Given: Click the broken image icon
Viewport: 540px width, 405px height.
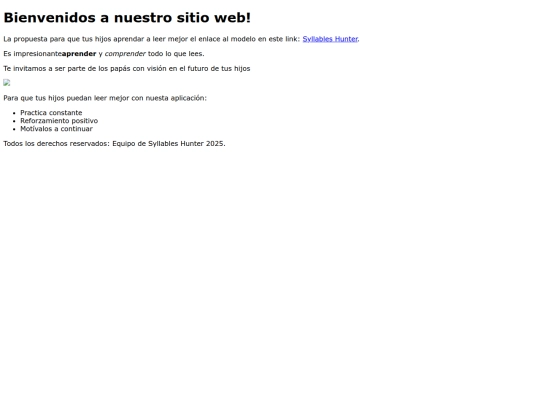Looking at the screenshot, I should coord(7,83).
